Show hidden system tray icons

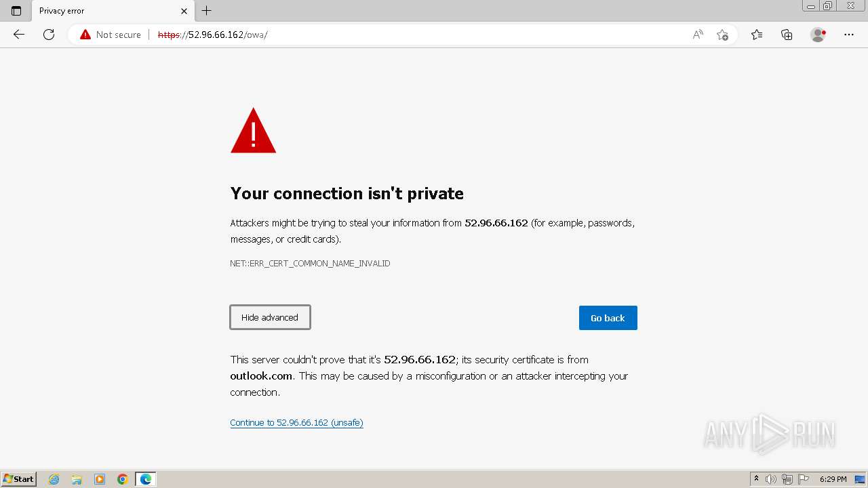coord(756,479)
